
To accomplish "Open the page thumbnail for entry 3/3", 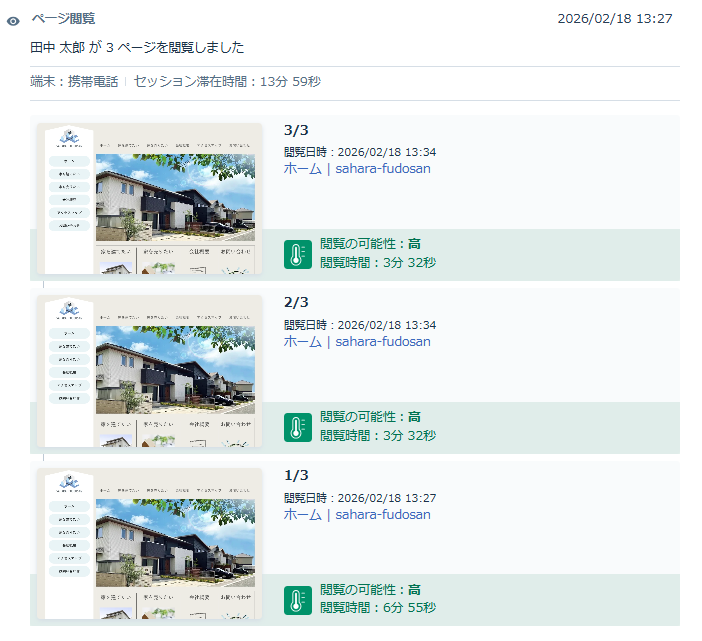I will pyautogui.click(x=150, y=198).
